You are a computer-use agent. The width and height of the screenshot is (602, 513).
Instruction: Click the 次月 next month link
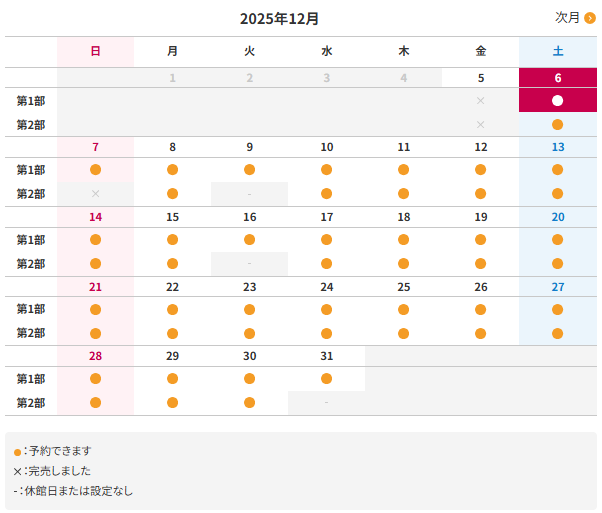(568, 18)
